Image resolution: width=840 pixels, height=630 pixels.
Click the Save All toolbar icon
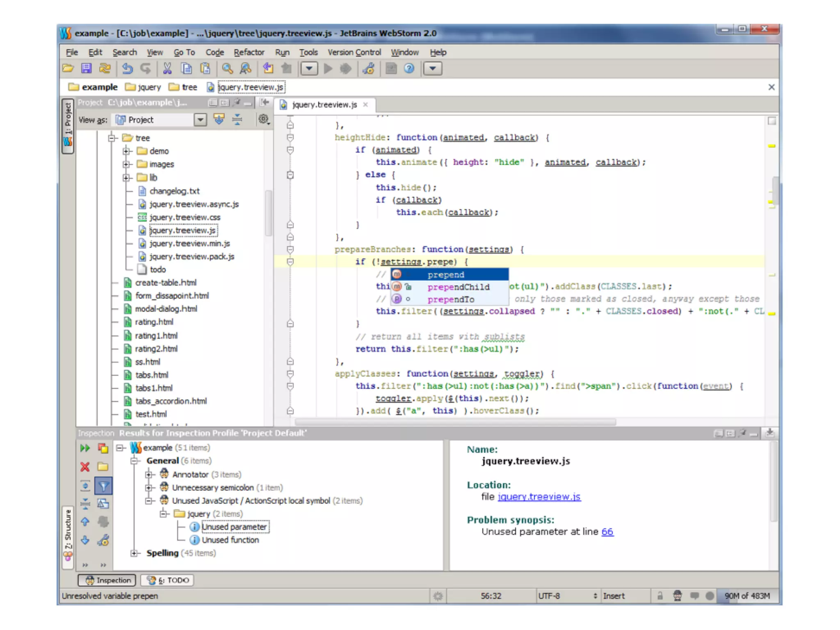pyautogui.click(x=86, y=68)
